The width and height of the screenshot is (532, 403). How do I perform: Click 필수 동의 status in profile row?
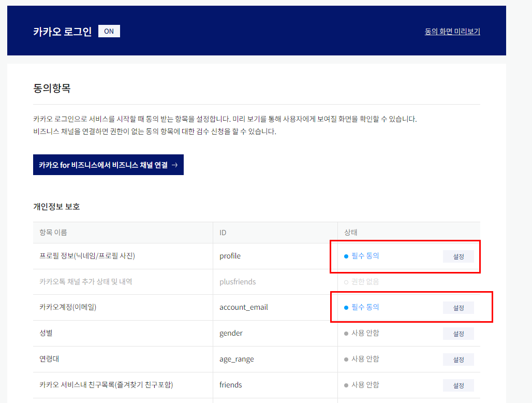365,256
